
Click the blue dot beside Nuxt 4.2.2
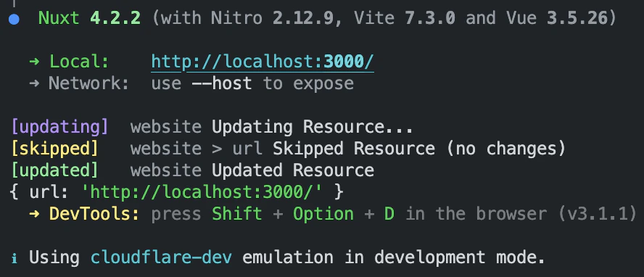click(x=14, y=20)
